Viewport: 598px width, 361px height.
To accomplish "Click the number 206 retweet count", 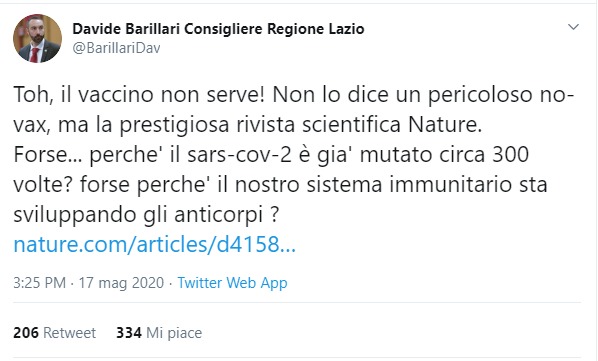I will tap(26, 333).
